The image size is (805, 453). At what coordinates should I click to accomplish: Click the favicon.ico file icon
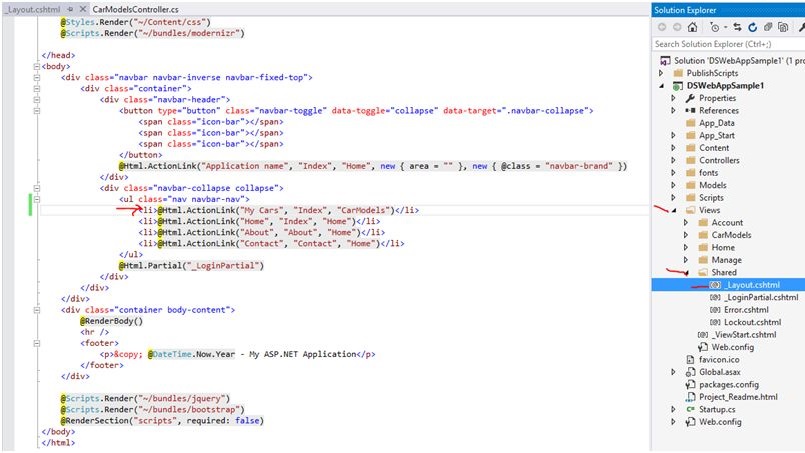(691, 360)
